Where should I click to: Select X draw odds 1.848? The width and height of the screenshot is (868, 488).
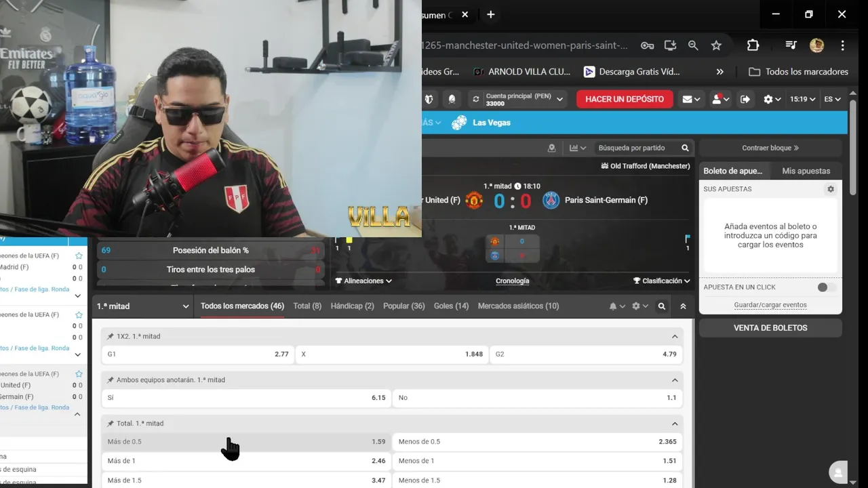[392, 354]
